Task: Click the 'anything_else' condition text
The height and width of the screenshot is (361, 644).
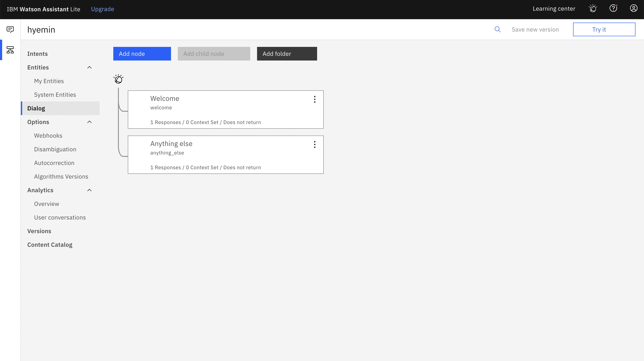Action: pos(167,153)
